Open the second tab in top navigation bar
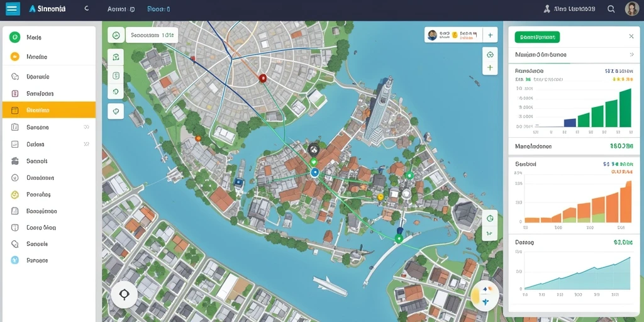Screen dimensions: 644x322 (158, 9)
